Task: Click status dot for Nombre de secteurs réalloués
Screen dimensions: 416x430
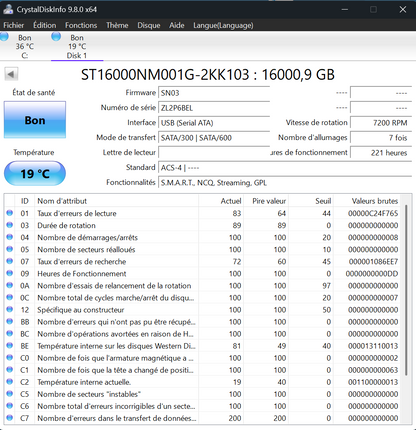Action: coord(9,249)
